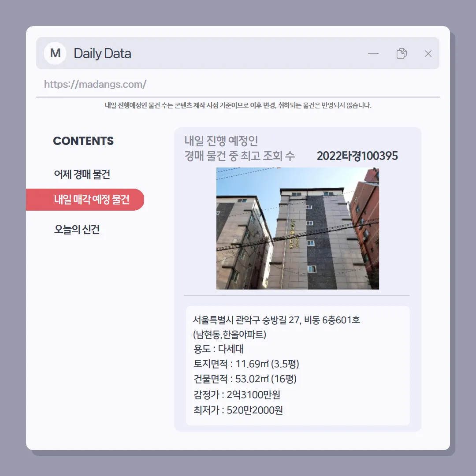This screenshot has height=476, width=476.
Task: Click the 용도 : 다세대 line
Action: pyautogui.click(x=219, y=349)
